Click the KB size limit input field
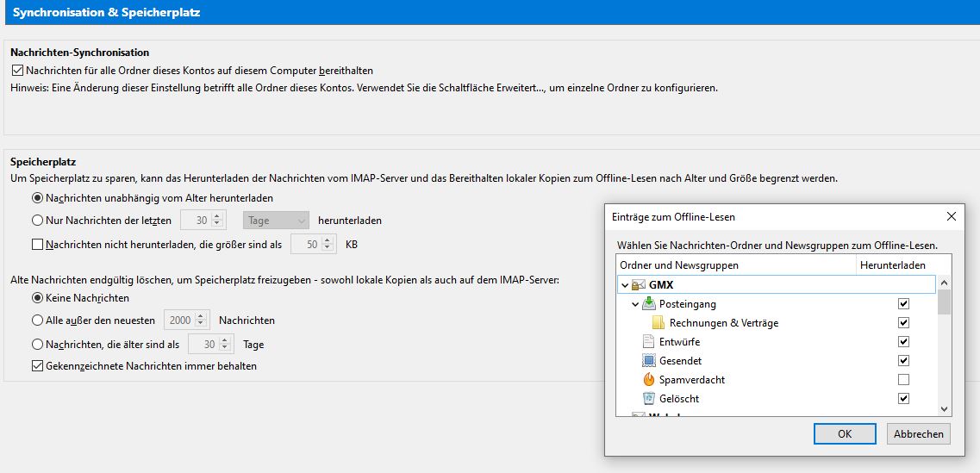The image size is (980, 473). (306, 245)
